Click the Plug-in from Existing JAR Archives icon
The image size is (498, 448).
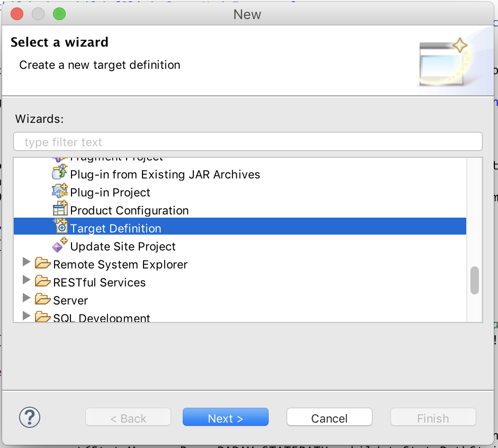60,174
